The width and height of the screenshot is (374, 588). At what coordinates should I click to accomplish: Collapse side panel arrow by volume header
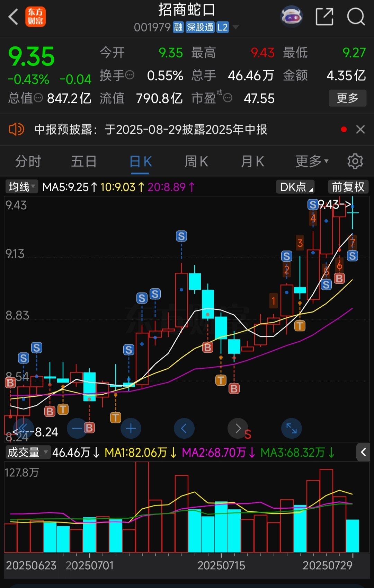[363, 452]
